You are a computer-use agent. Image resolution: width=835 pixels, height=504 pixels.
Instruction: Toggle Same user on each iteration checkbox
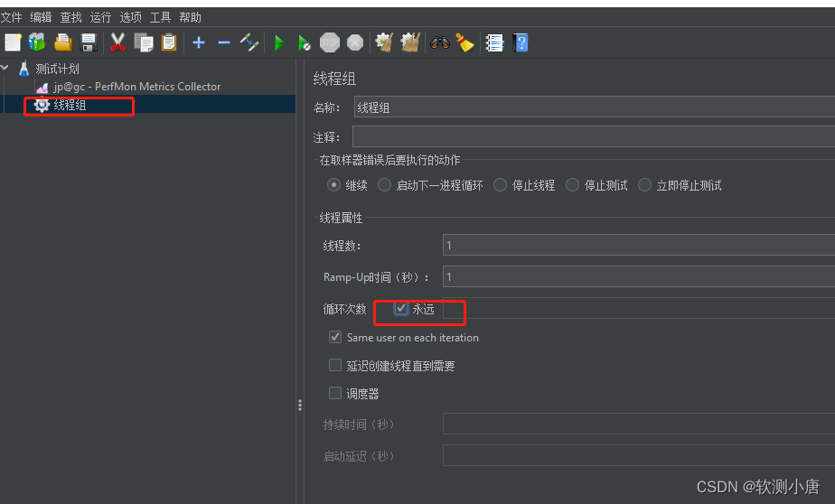coord(335,337)
